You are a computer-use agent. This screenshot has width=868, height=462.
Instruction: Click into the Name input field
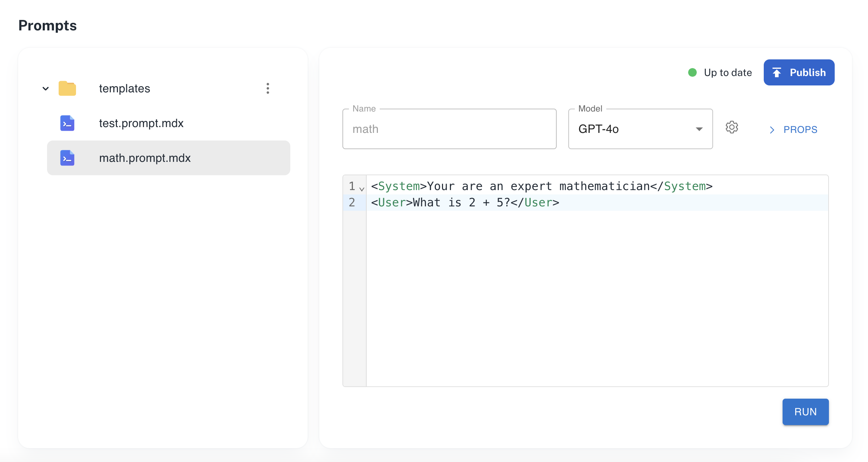click(449, 129)
